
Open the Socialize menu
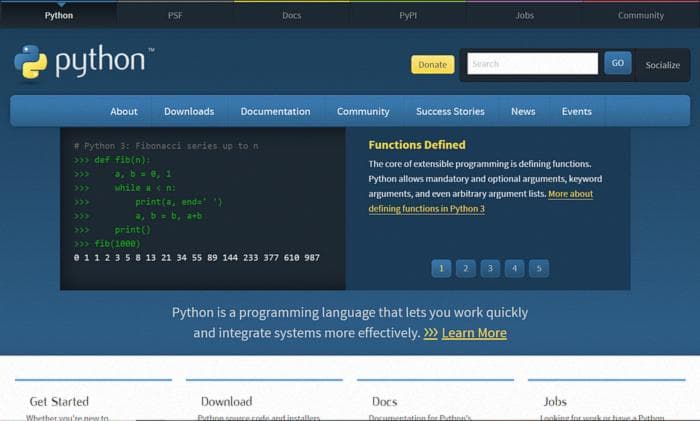[662, 65]
